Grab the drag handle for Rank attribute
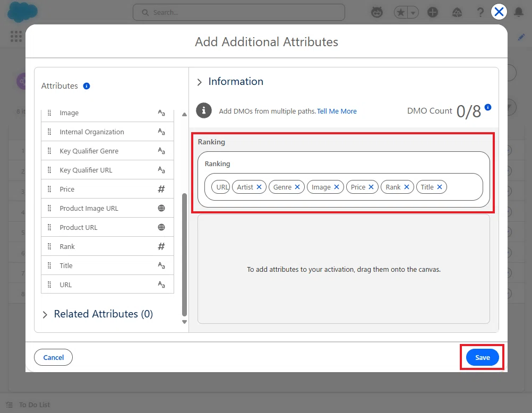Image resolution: width=532 pixels, height=413 pixels. [49, 246]
